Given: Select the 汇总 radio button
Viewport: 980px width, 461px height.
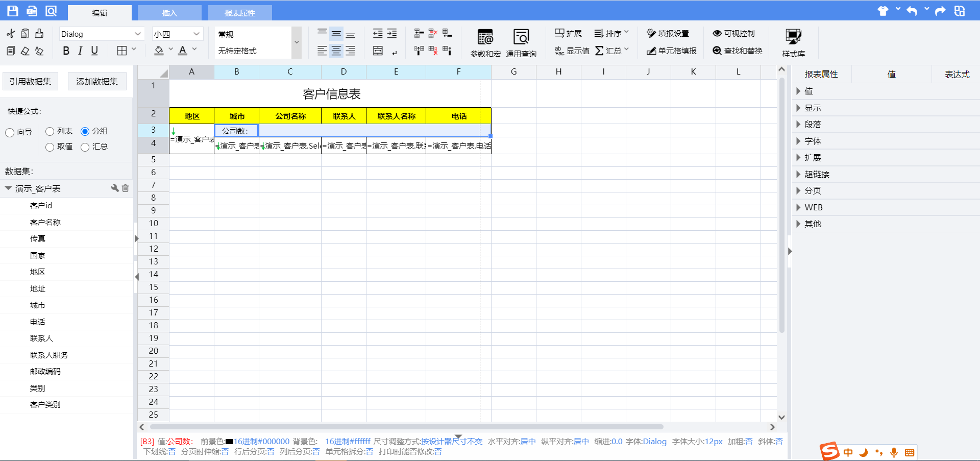Looking at the screenshot, I should point(85,147).
